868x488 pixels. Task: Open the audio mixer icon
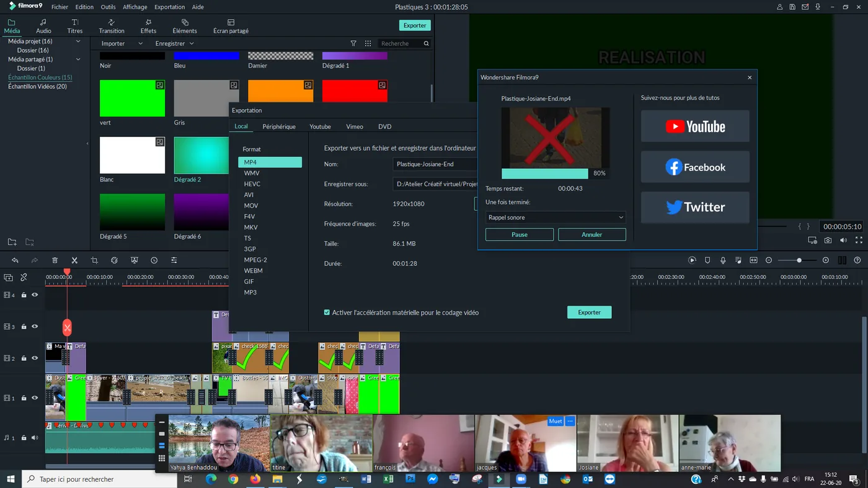(x=738, y=260)
